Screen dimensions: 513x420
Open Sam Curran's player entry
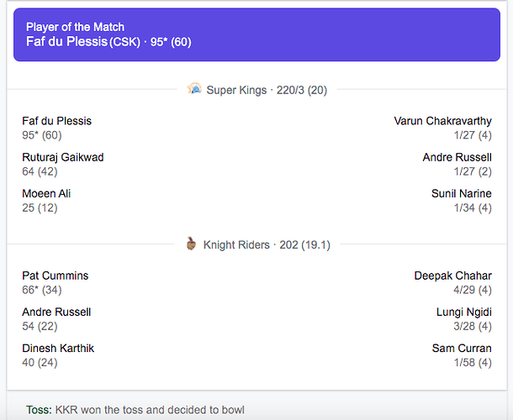point(463,348)
